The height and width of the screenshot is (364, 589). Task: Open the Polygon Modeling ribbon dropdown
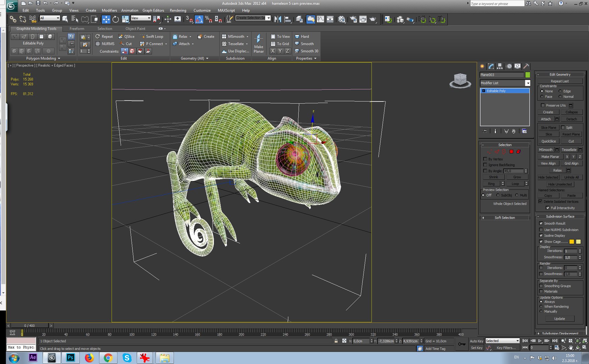tap(43, 58)
